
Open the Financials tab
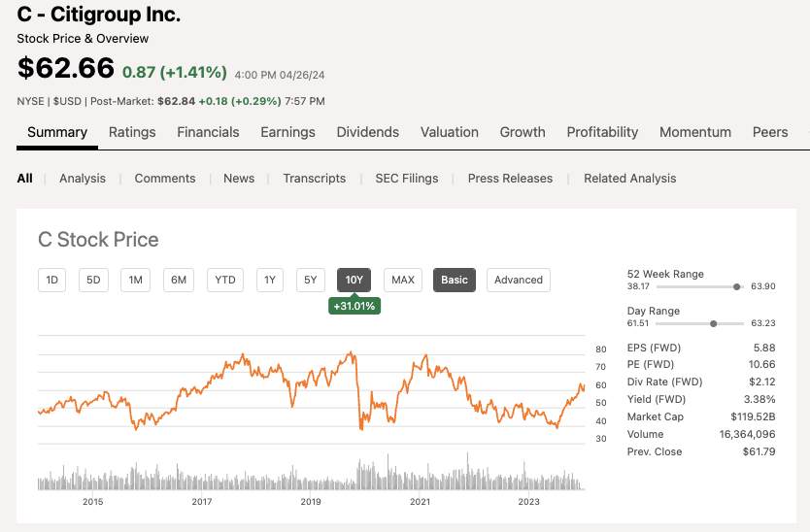[208, 132]
